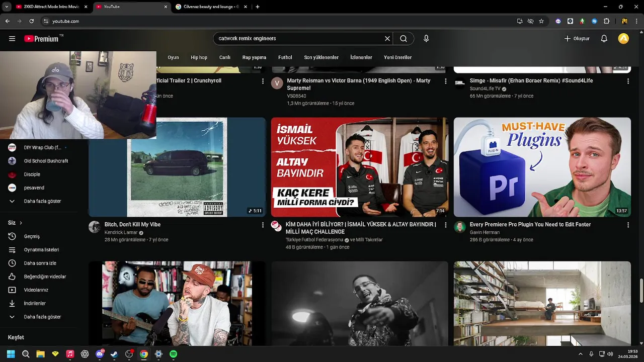Clear the search box text
The height and width of the screenshot is (362, 644).
387,39
